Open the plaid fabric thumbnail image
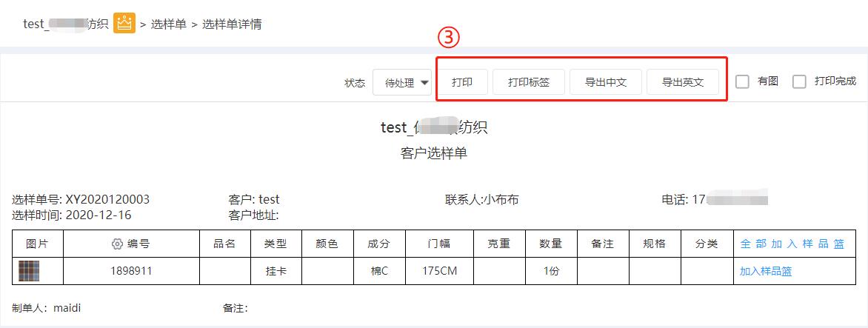 coord(29,271)
